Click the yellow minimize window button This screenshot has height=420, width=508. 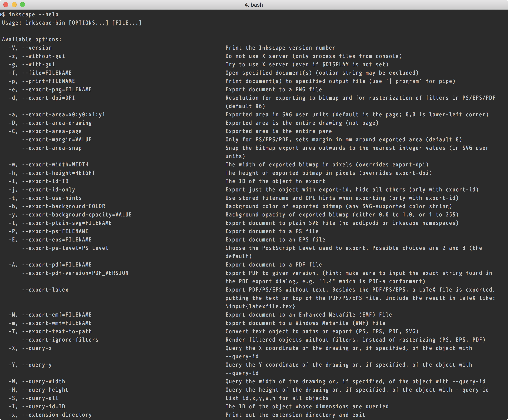click(x=14, y=5)
